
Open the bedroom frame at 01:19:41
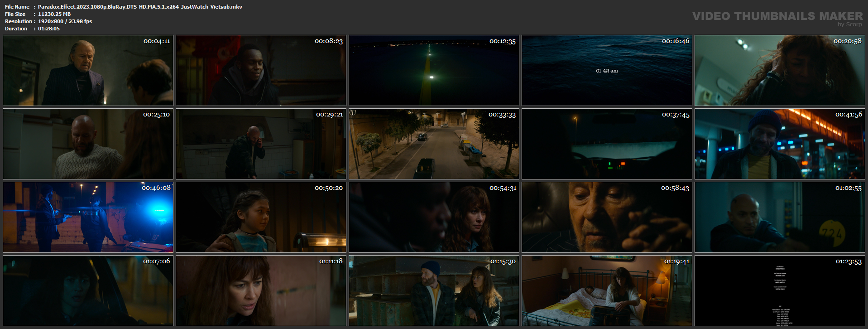[607, 290]
